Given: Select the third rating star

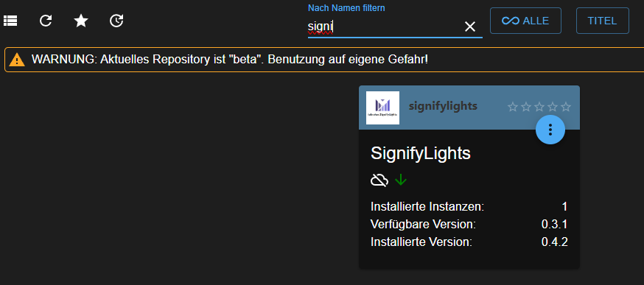Looking at the screenshot, I should coord(539,108).
